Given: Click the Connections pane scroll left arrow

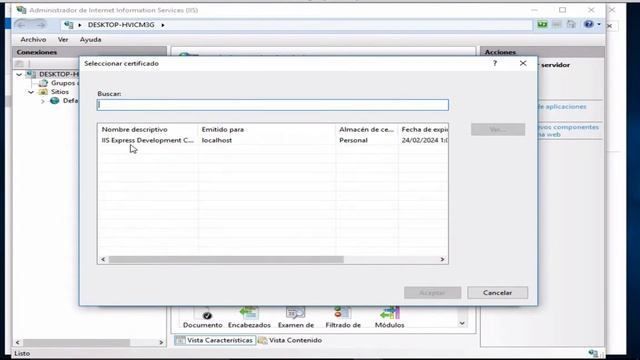Looking at the screenshot, I should coord(18,342).
